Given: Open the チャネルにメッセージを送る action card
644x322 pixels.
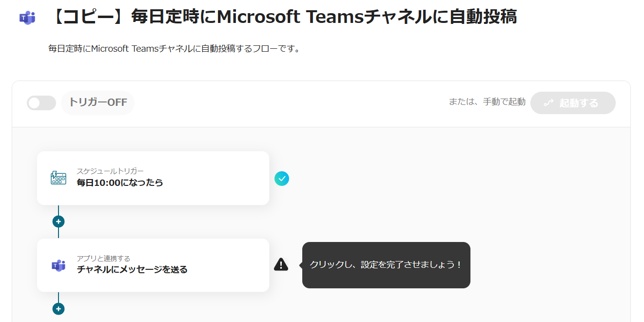Looking at the screenshot, I should (153, 265).
